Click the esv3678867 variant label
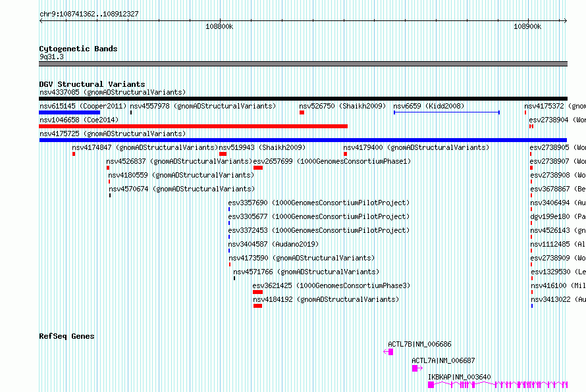586x392 pixels. point(558,189)
